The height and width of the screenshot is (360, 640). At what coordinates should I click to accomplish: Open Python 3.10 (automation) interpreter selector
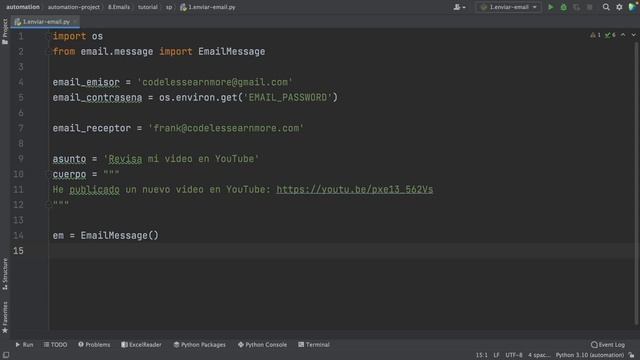589,355
